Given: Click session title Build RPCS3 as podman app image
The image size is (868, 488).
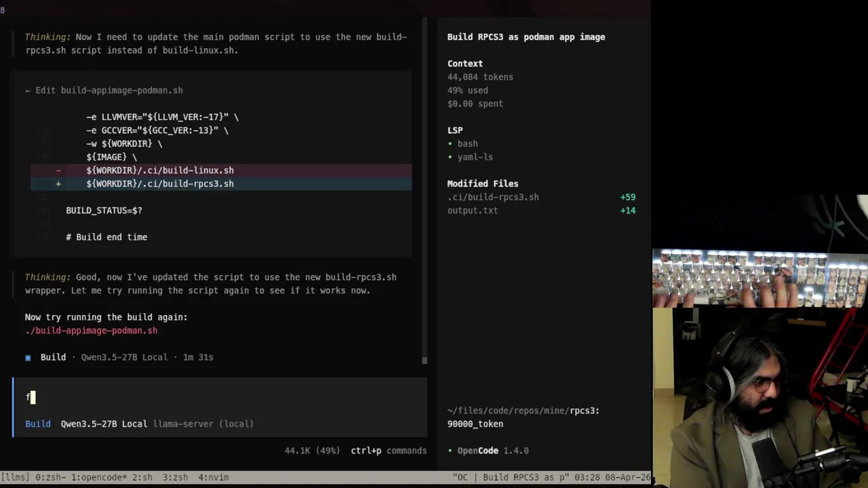Looking at the screenshot, I should coord(526,37).
